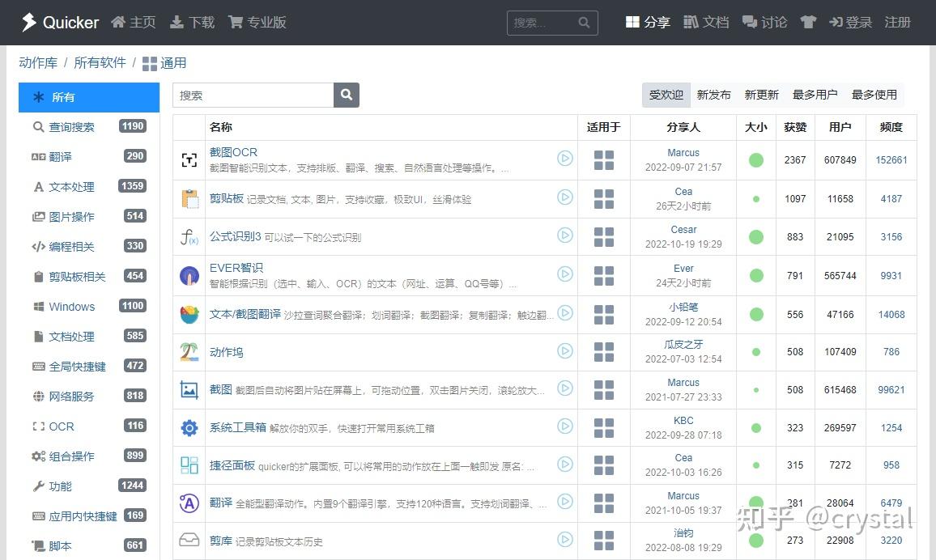Viewport: 936px width, 560px height.
Task: Click the play icon for 截图OCR
Action: point(565,158)
